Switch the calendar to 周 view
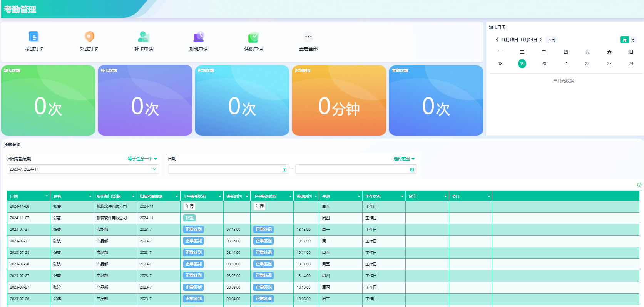Image resolution: width=644 pixels, height=307 pixels. tap(624, 40)
